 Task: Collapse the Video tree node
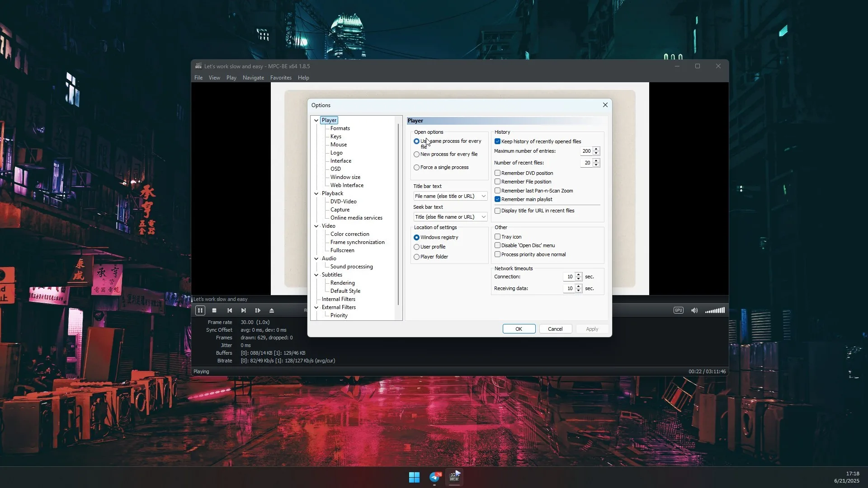coord(316,226)
